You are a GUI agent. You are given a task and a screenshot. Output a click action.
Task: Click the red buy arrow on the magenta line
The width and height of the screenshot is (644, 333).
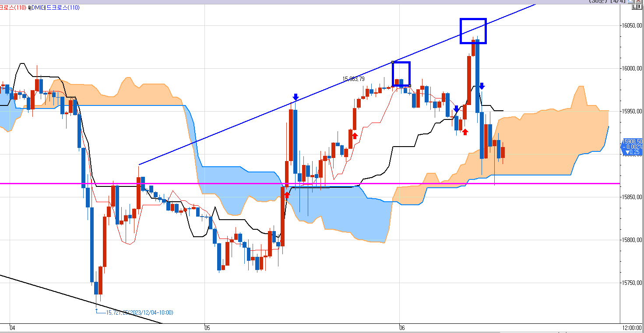coord(287,195)
